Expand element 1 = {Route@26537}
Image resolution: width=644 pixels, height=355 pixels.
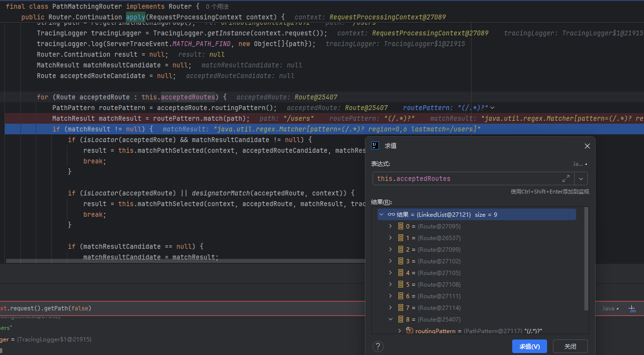click(x=391, y=238)
